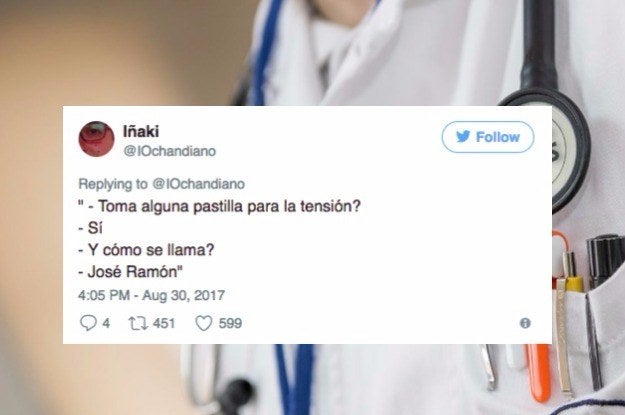Click the Twitter bird icon in Follow

(x=463, y=136)
